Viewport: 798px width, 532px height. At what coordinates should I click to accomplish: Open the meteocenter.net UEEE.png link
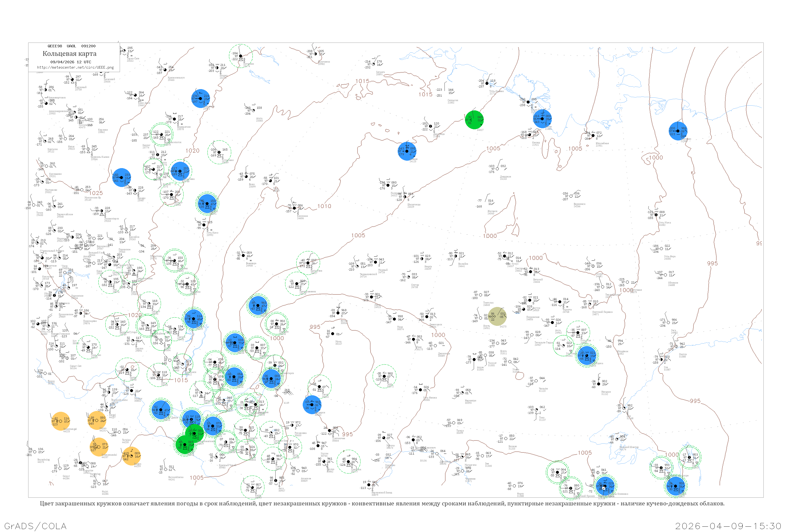click(x=75, y=68)
